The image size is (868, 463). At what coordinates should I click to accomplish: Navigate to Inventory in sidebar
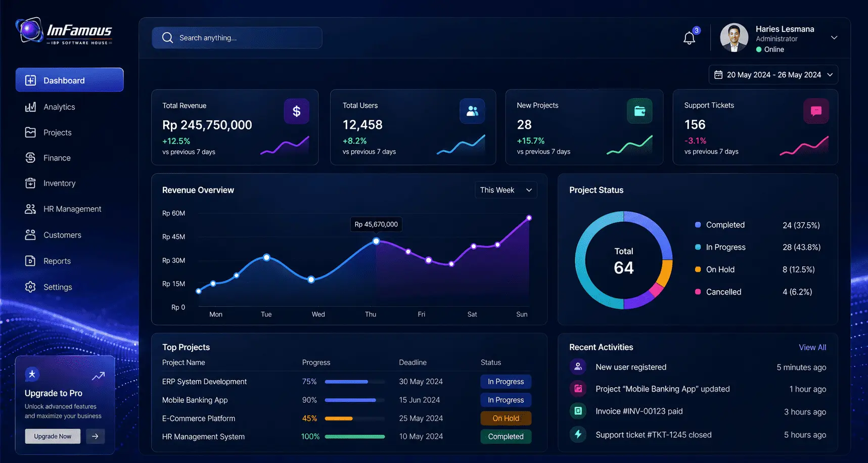[x=60, y=183]
